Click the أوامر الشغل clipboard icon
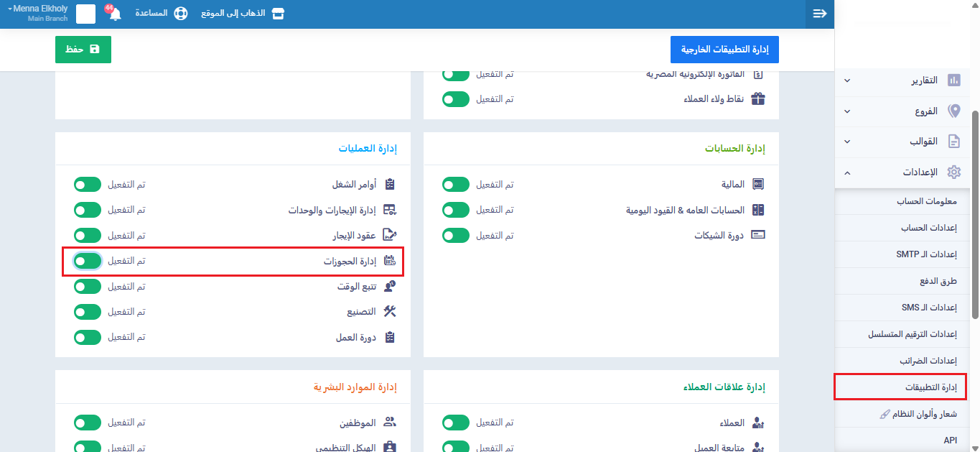Image resolution: width=980 pixels, height=452 pixels. pyautogui.click(x=390, y=185)
